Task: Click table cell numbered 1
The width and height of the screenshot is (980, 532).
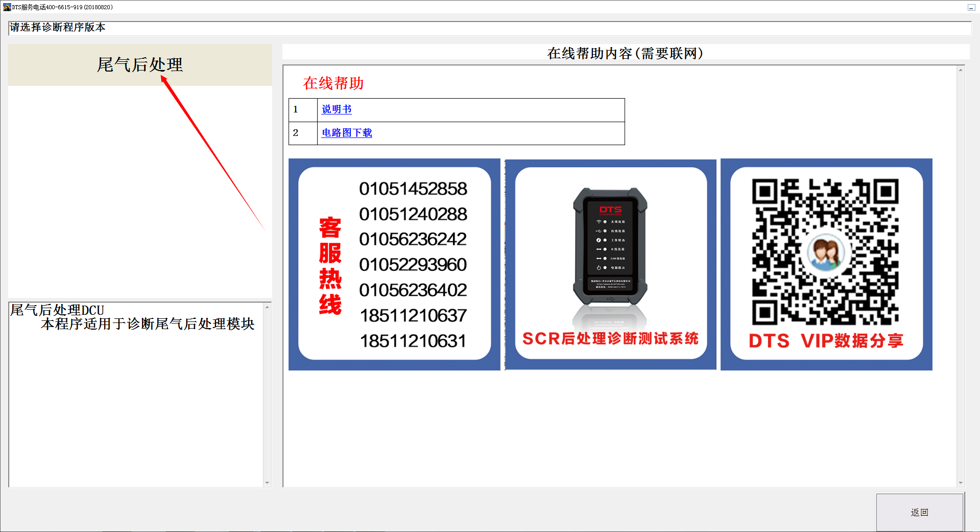Action: coord(303,110)
